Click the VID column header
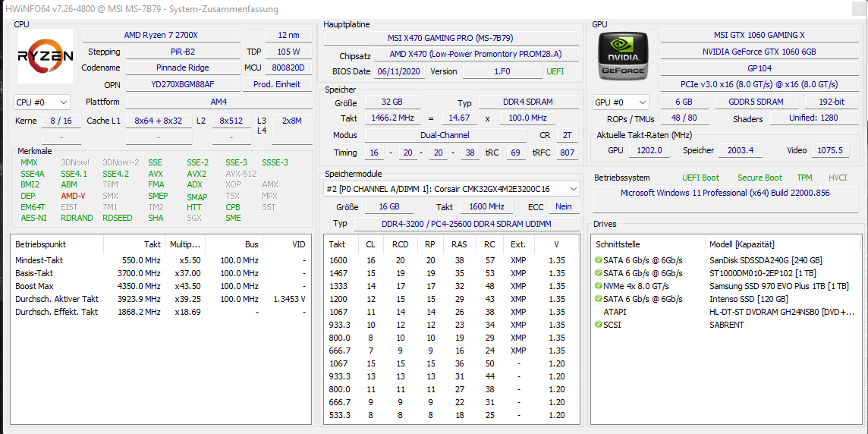Image resolution: width=868 pixels, height=434 pixels. [x=286, y=244]
